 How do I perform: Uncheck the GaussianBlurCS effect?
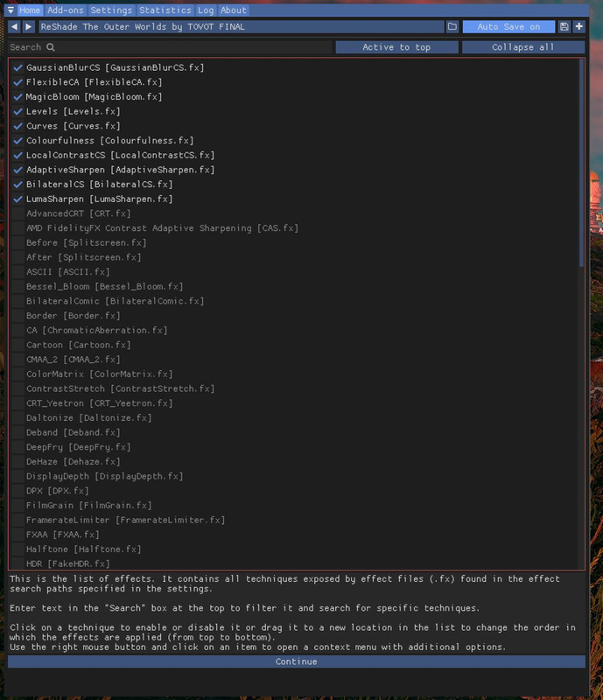point(18,67)
